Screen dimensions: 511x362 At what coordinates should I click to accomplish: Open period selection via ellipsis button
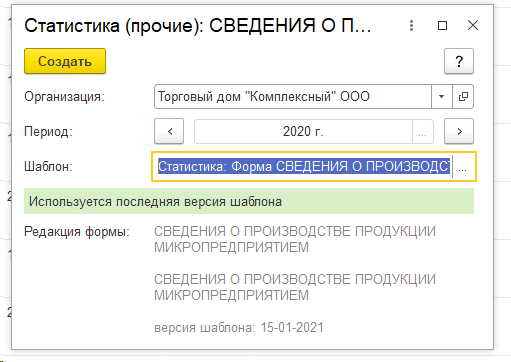[x=423, y=131]
